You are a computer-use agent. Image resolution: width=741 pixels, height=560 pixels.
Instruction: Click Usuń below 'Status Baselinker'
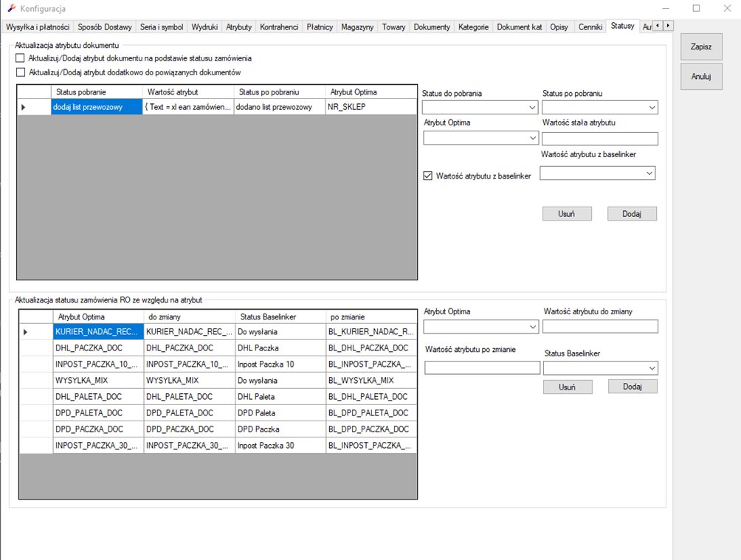point(568,387)
